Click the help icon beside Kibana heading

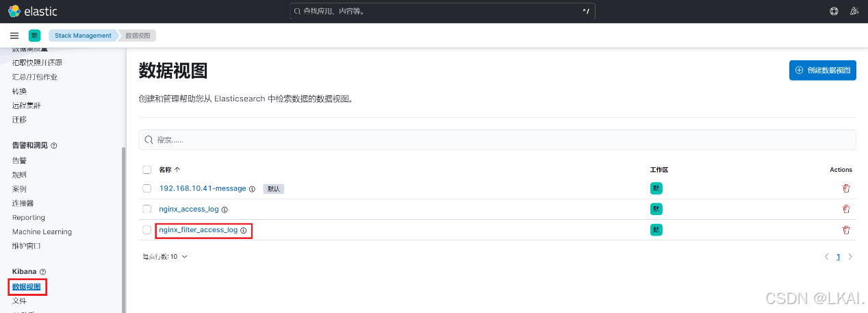[42, 272]
